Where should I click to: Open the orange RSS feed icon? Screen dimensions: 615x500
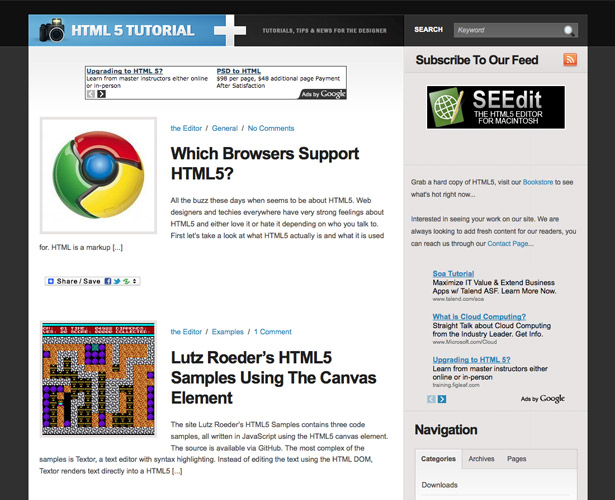570,60
